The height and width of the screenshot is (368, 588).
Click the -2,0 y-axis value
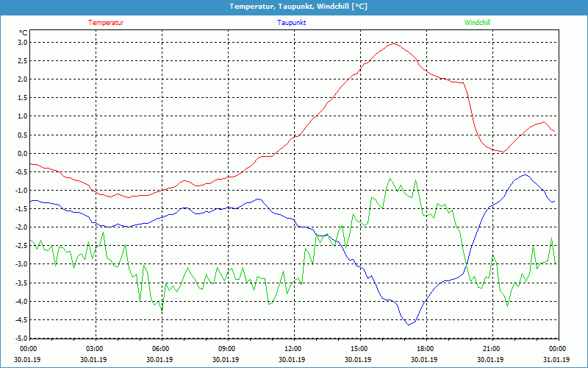coord(22,227)
